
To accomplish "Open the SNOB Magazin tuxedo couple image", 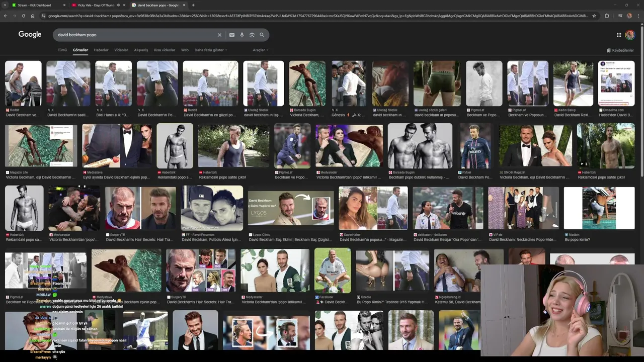I will coord(535,146).
